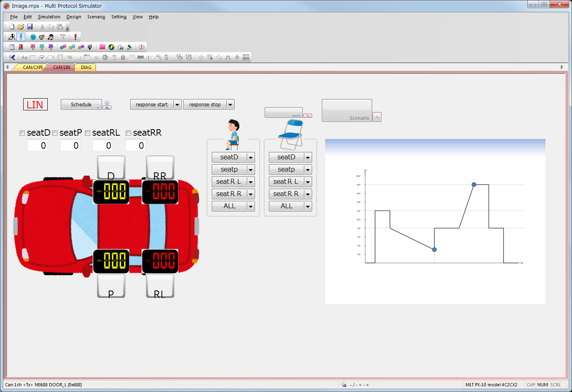The image size is (572, 392).
Task: Click the binary 10101 arrow icon
Action: [x=63, y=37]
